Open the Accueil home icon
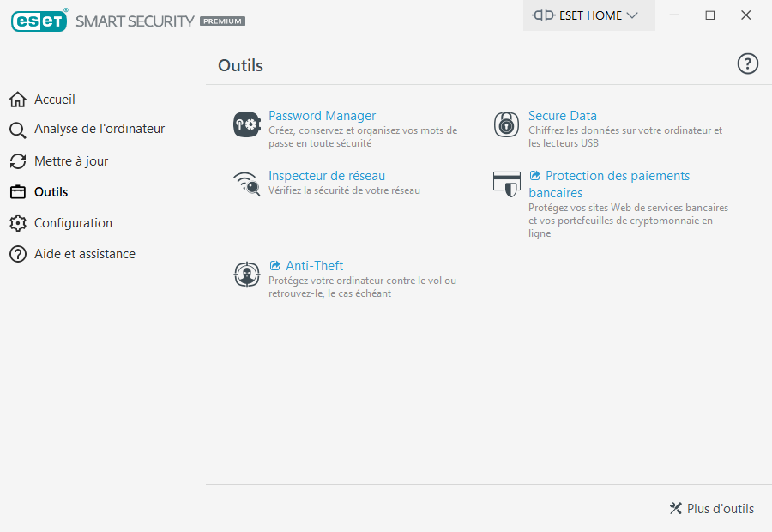This screenshot has width=772, height=532. [x=18, y=100]
